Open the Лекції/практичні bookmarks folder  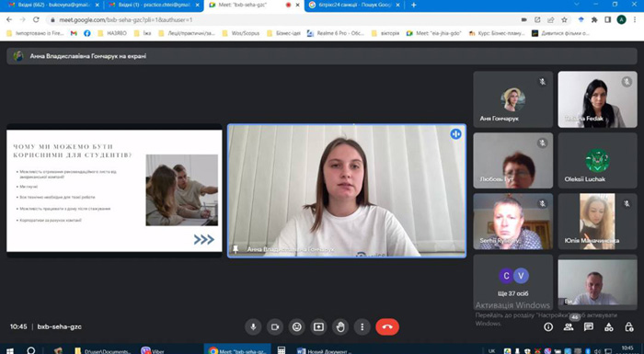pos(187,33)
